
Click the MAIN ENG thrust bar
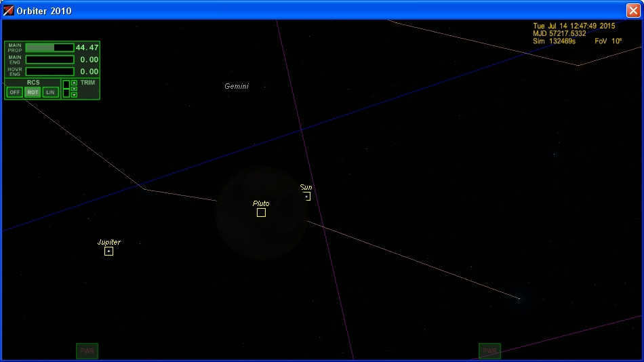click(49, 60)
